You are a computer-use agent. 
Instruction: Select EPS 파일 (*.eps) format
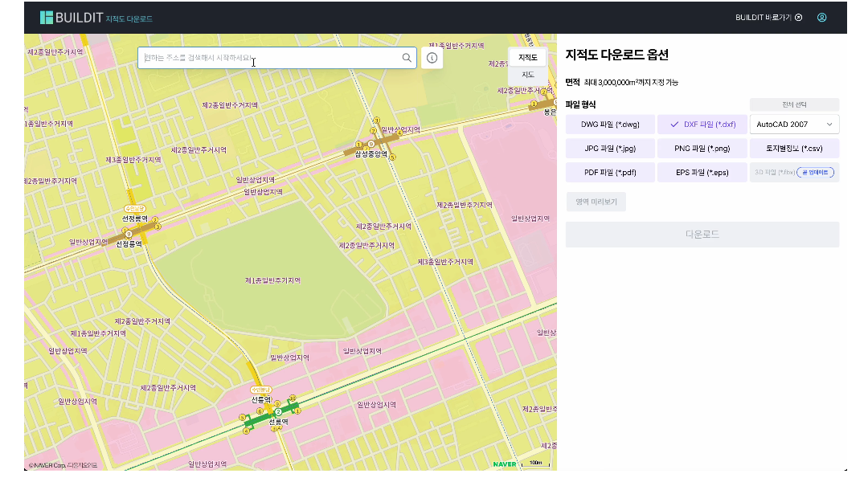click(x=702, y=173)
